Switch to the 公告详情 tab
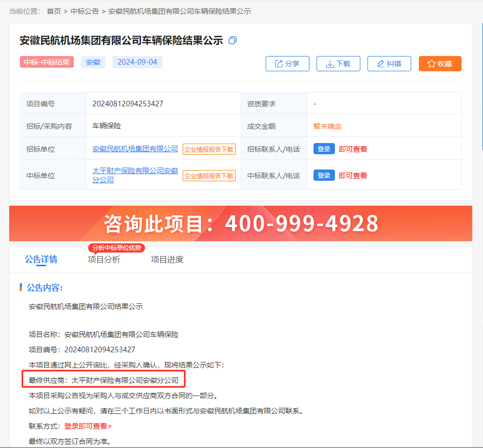Viewport: 483px width, 448px height. 41,260
